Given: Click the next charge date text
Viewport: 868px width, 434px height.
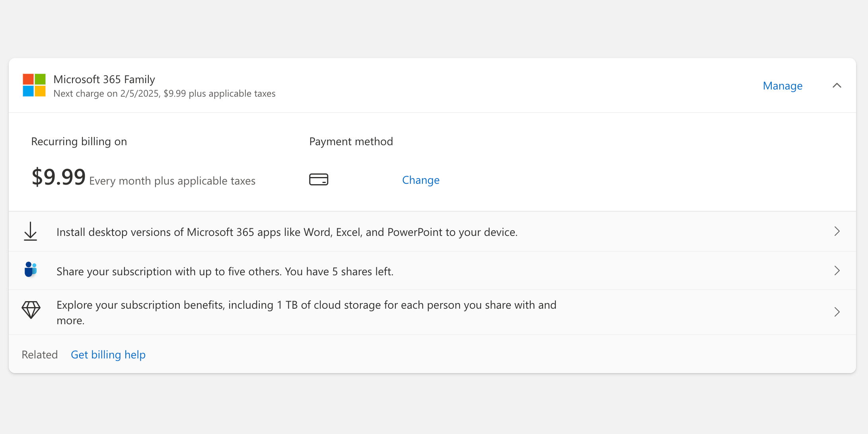Looking at the screenshot, I should (x=164, y=93).
